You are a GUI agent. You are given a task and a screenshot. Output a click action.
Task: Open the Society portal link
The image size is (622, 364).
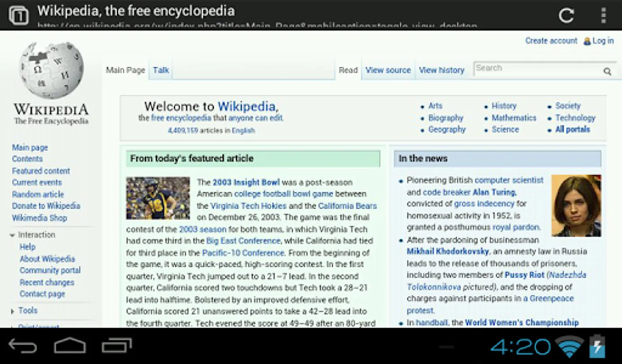click(568, 106)
